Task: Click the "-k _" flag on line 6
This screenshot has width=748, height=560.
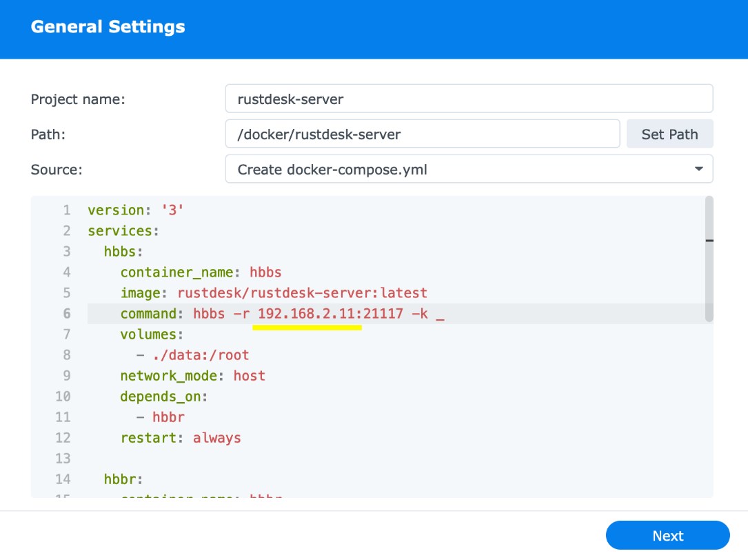Action: tap(428, 314)
